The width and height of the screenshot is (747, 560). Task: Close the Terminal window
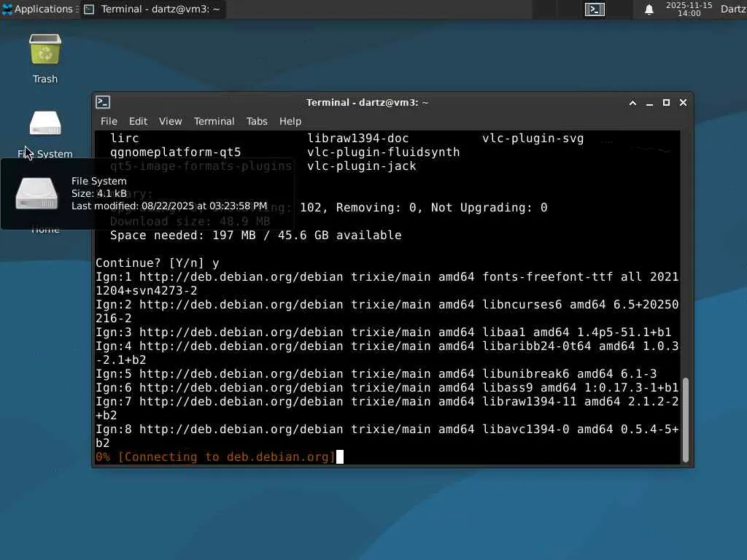pos(683,103)
